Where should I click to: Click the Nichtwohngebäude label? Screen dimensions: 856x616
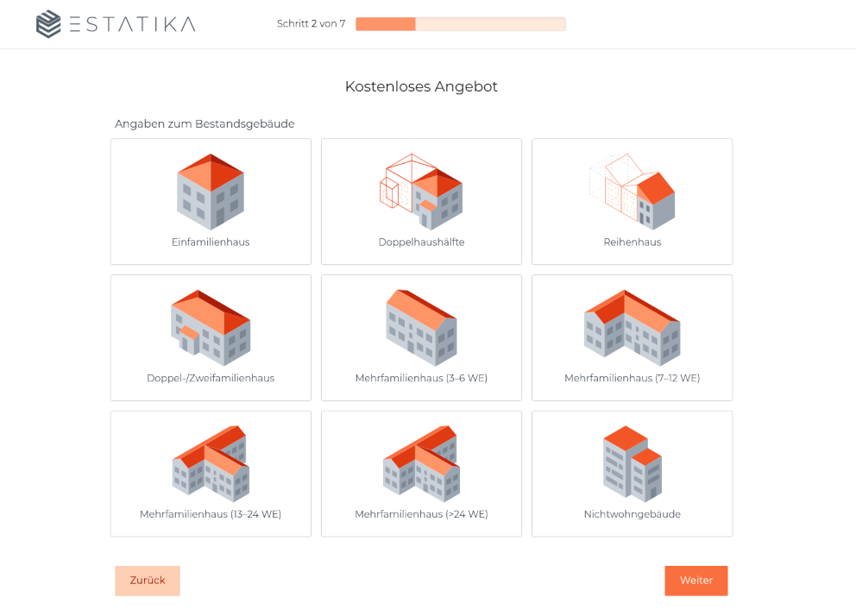click(x=632, y=514)
